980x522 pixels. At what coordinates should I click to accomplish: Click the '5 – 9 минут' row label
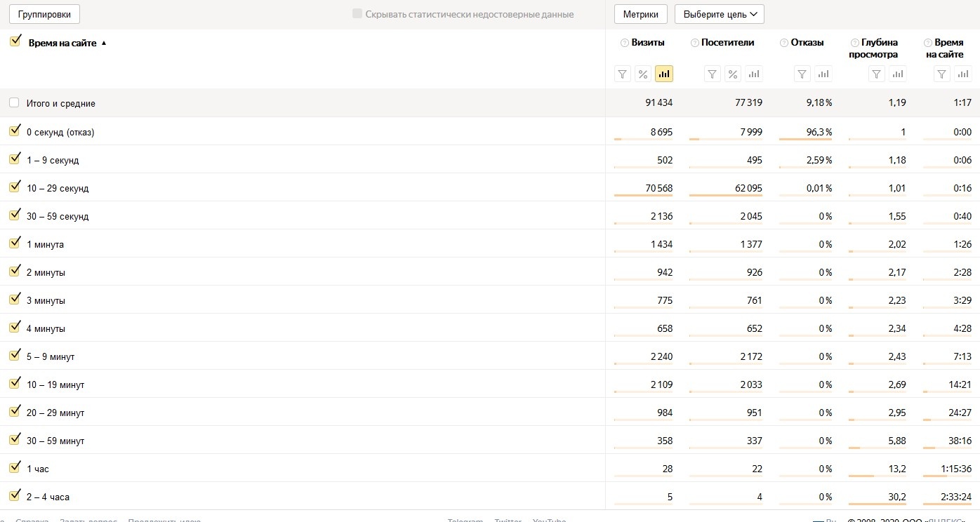point(51,356)
